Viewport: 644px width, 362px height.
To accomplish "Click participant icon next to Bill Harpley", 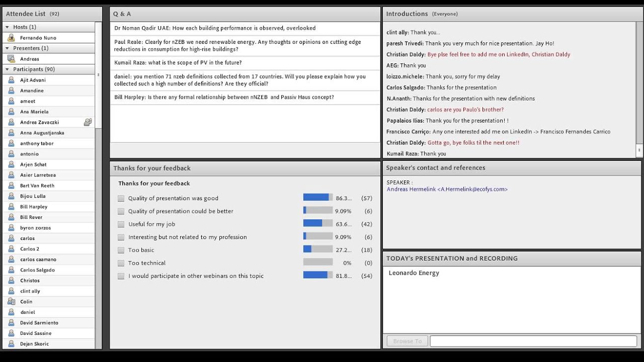I will coord(11,207).
